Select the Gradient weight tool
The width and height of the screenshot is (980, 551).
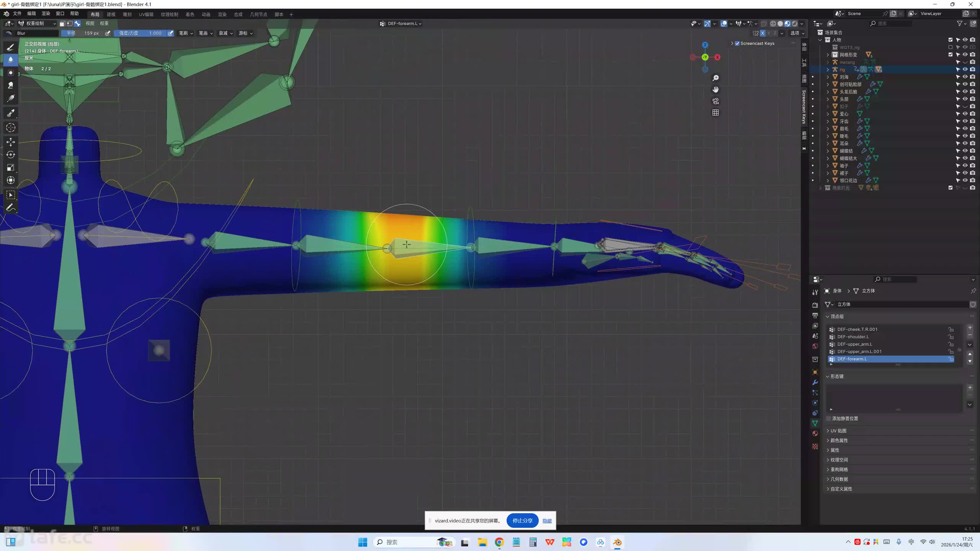(x=10, y=98)
